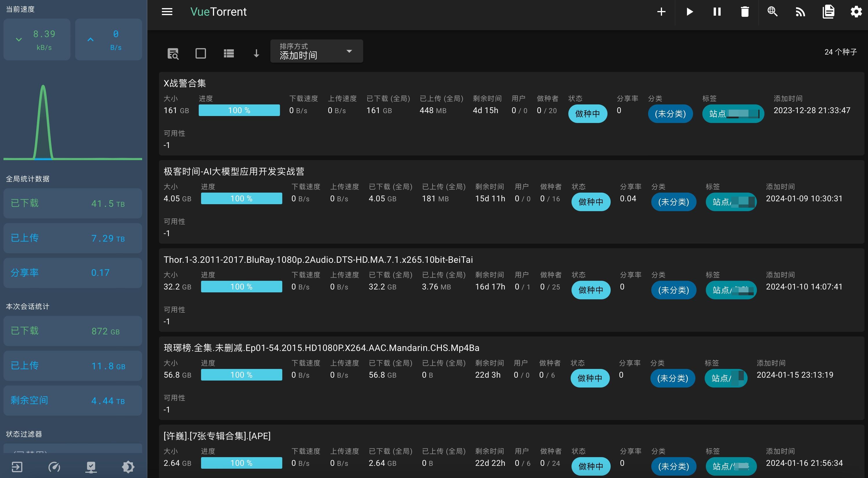Click the download speed 8.39 kB/s card
This screenshot has height=478, width=868.
point(37,39)
